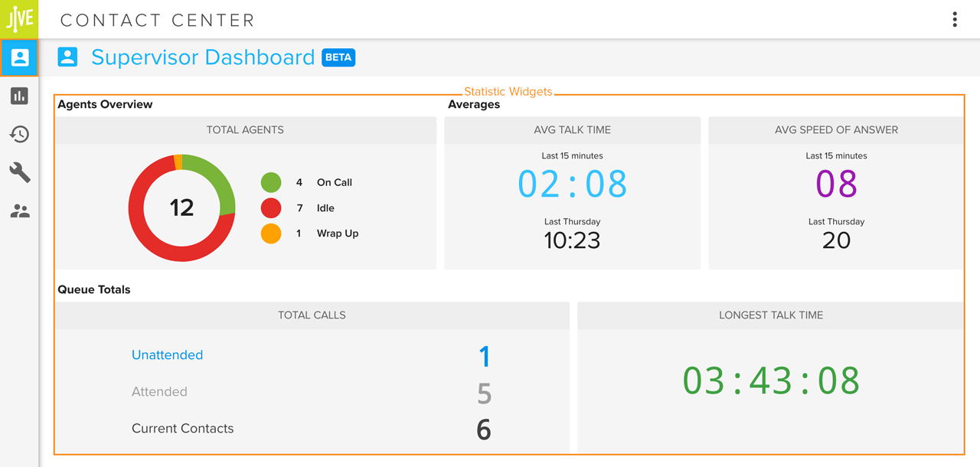Open the three-dot overflow menu

click(x=955, y=19)
